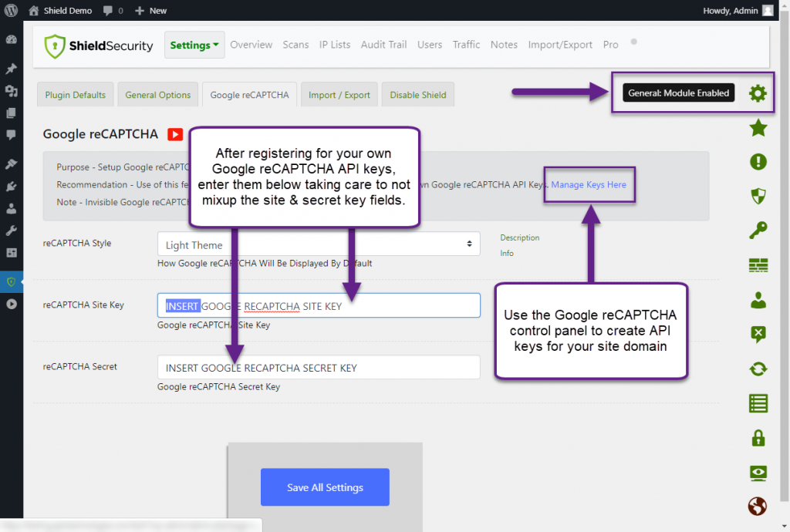The image size is (790, 532).
Task: Switch to the Import / Export tab
Action: point(339,95)
